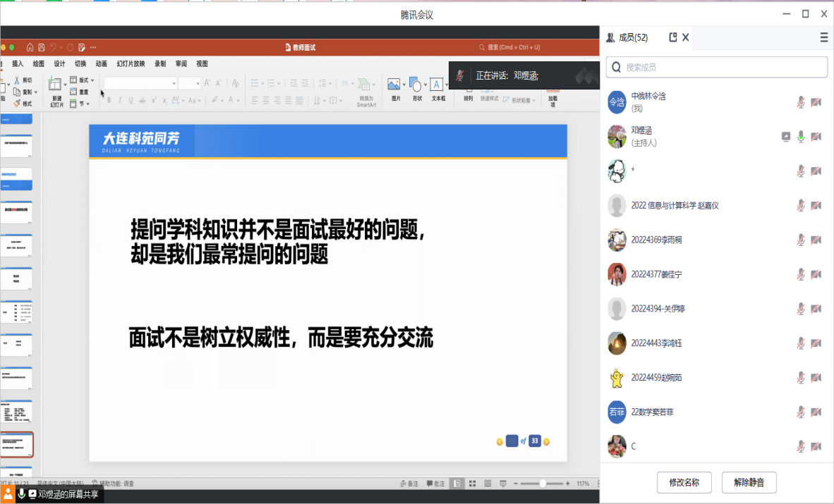This screenshot has width=834, height=504.
Task: Click the 重置 reset slide button
Action: (79, 92)
